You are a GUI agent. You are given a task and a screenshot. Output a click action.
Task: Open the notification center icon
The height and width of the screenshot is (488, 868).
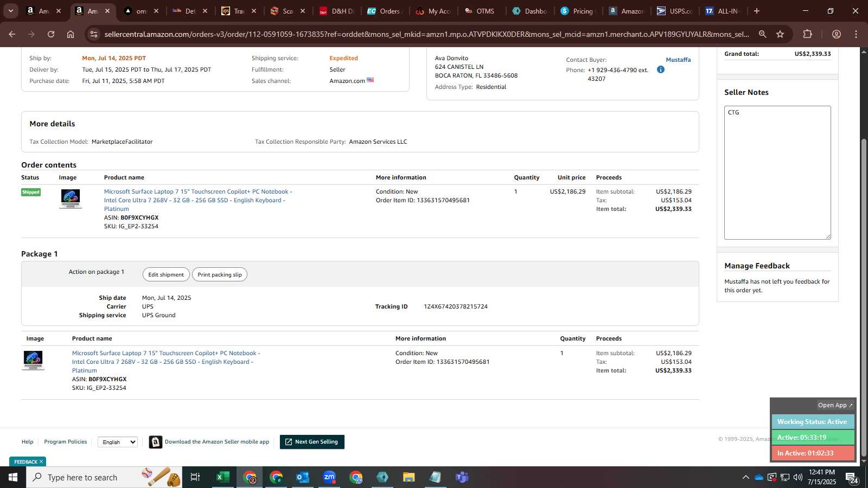(851, 478)
